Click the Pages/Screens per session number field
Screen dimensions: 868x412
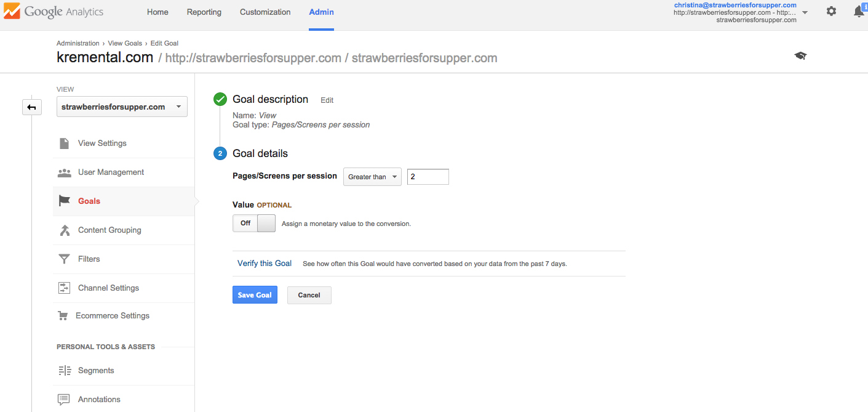[428, 177]
